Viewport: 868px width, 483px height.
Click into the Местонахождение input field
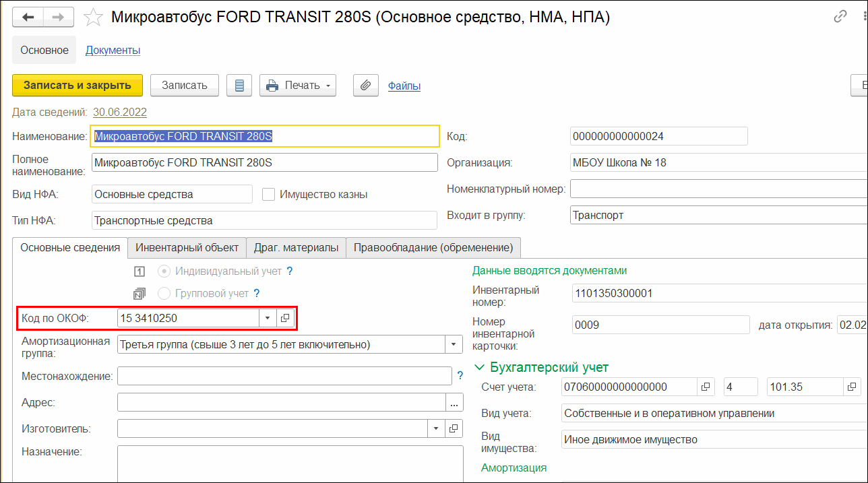(x=284, y=375)
